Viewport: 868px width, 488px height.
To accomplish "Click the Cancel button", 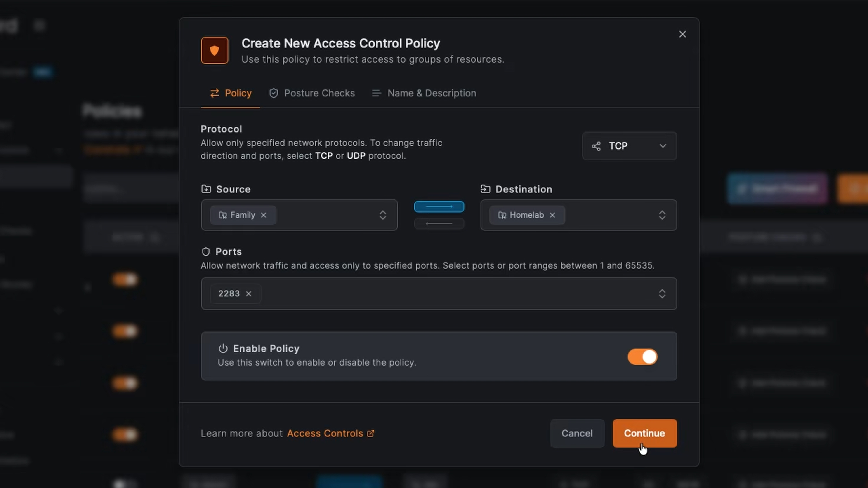I will pos(577,434).
